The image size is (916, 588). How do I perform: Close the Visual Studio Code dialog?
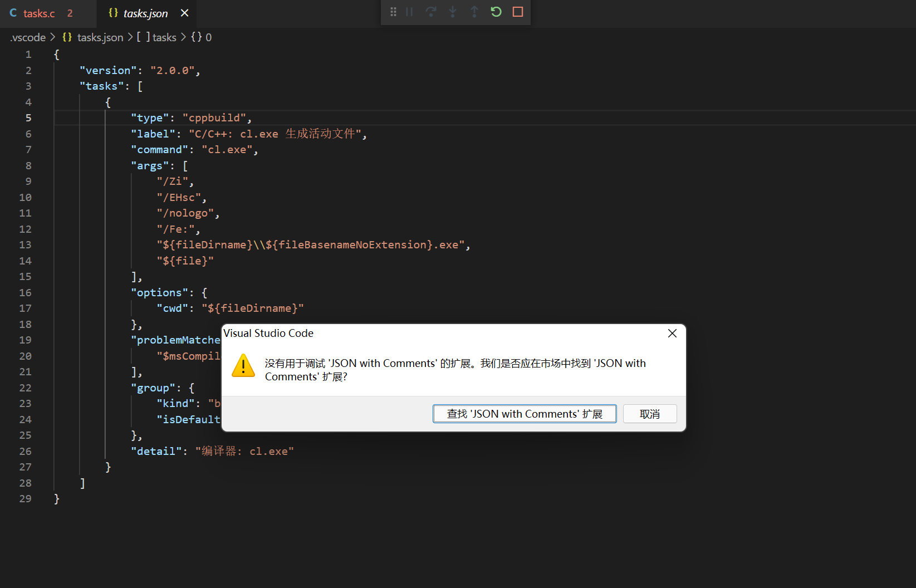[x=673, y=333]
